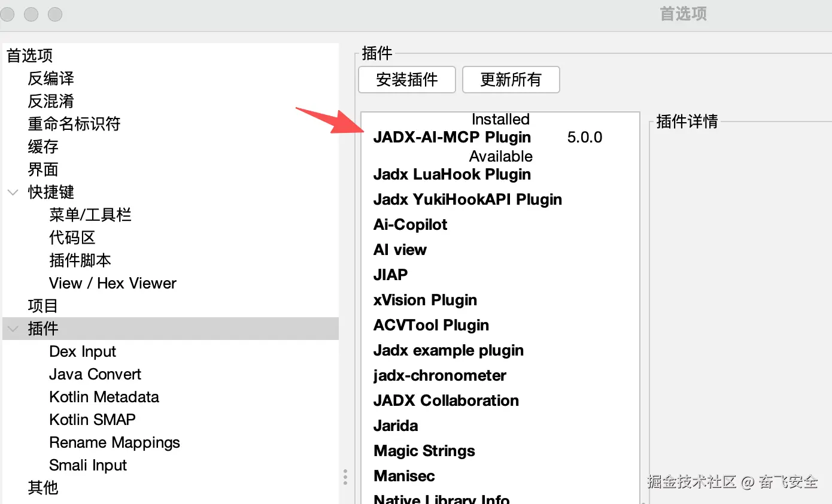
Task: Open Rename Mappings plugin settings
Action: click(114, 442)
